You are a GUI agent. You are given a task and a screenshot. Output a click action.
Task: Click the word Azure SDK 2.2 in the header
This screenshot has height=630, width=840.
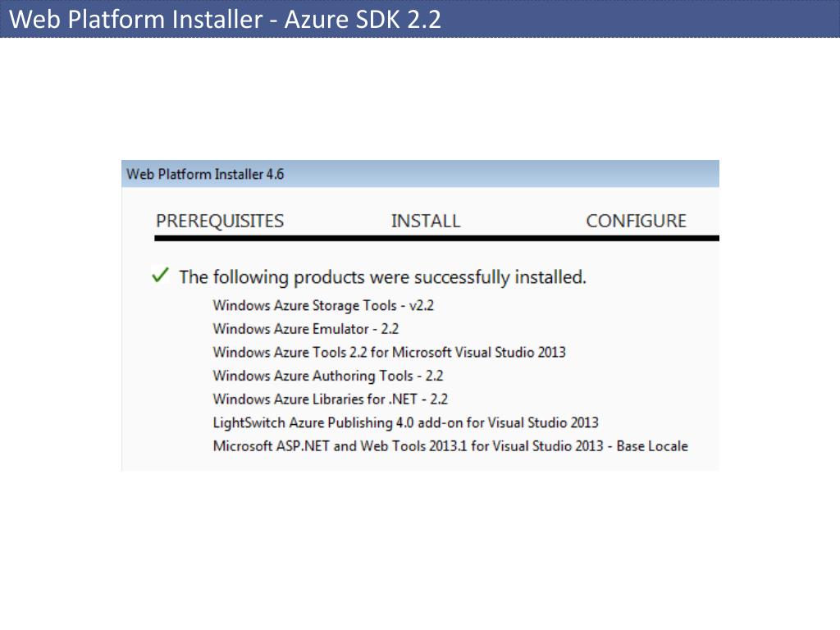coord(363,20)
